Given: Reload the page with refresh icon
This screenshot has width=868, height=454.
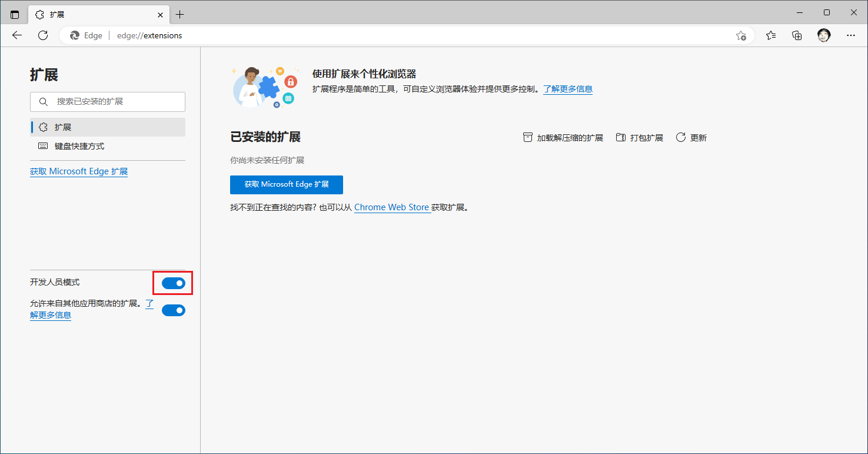Looking at the screenshot, I should tap(43, 35).
